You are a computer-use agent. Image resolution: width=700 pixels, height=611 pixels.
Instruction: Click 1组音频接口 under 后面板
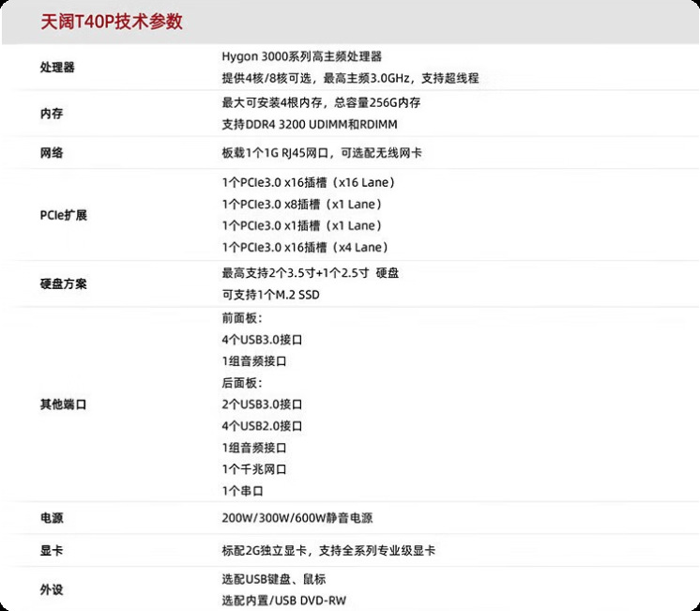click(254, 448)
